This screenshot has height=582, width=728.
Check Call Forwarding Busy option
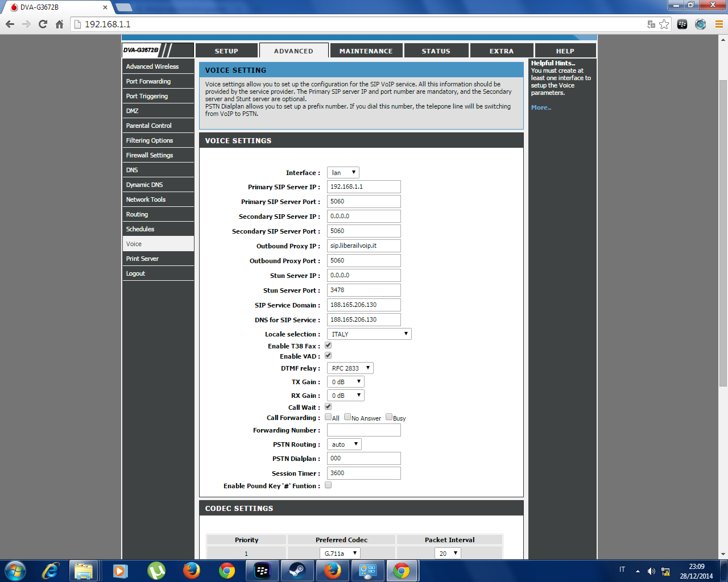click(389, 417)
